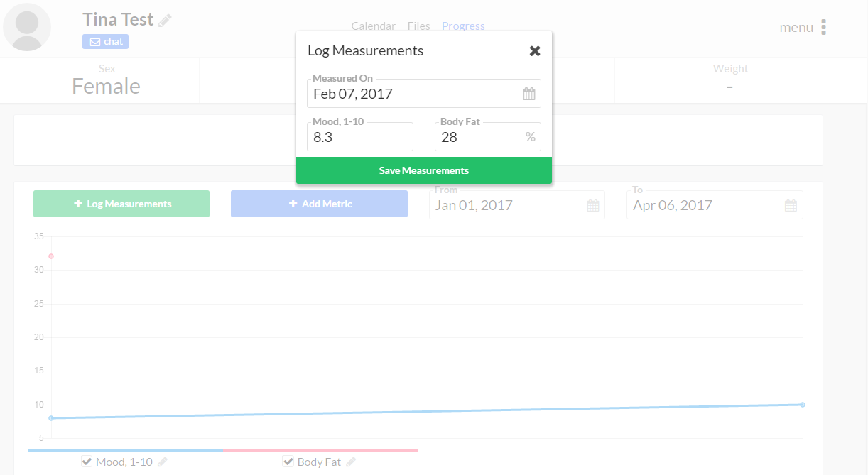Edit Mood, 1-10 metric pencil icon
Screen dimensions: 868x475
pyautogui.click(x=163, y=462)
